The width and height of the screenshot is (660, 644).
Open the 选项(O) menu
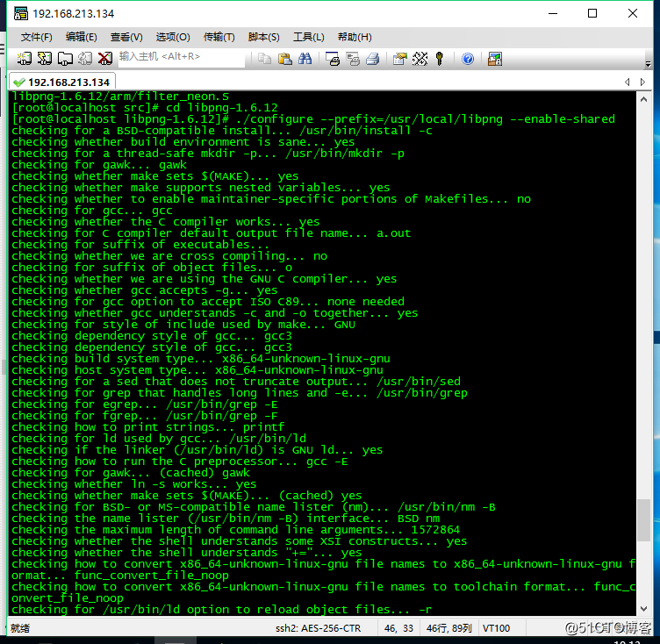click(173, 37)
